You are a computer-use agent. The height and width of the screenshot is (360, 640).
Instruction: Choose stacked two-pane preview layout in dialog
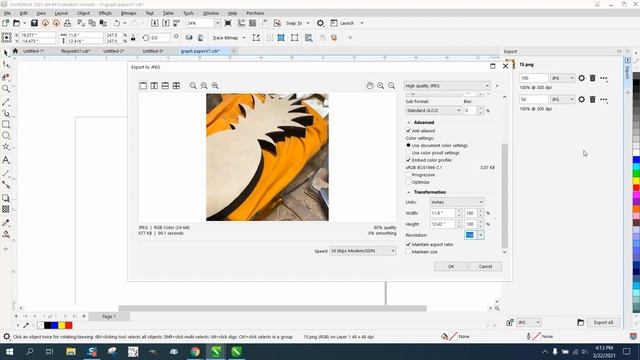[x=165, y=86]
